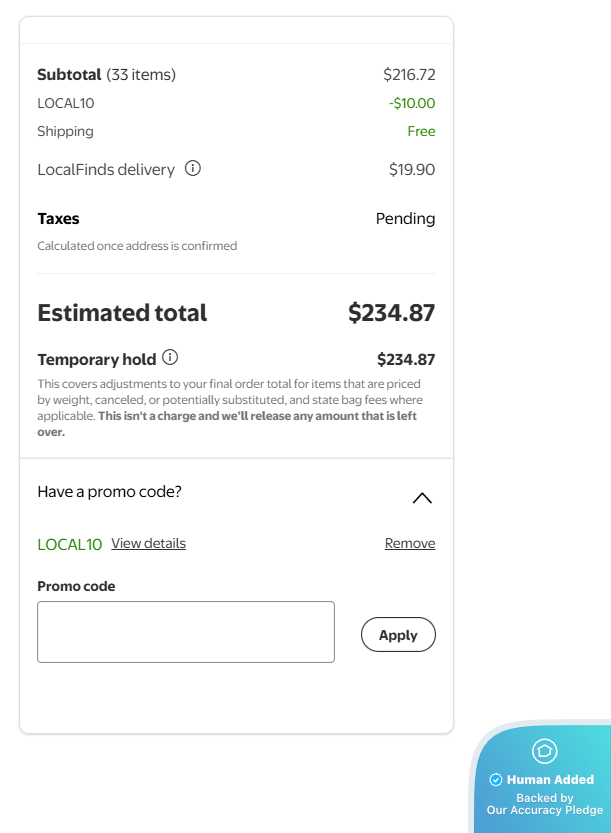611x833 pixels.
Task: Click the "Have a promo code?" heading
Action: [x=109, y=492]
